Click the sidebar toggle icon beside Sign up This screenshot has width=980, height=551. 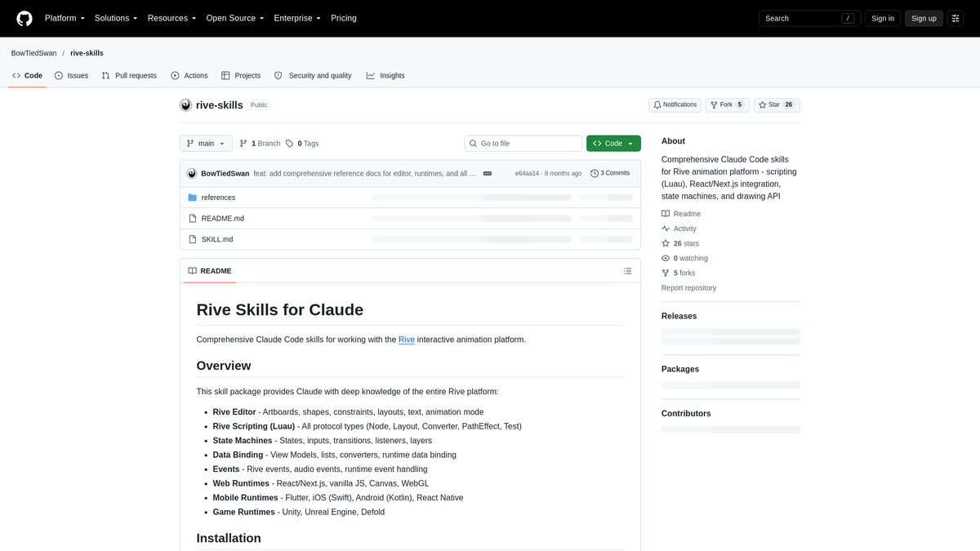[x=955, y=18]
